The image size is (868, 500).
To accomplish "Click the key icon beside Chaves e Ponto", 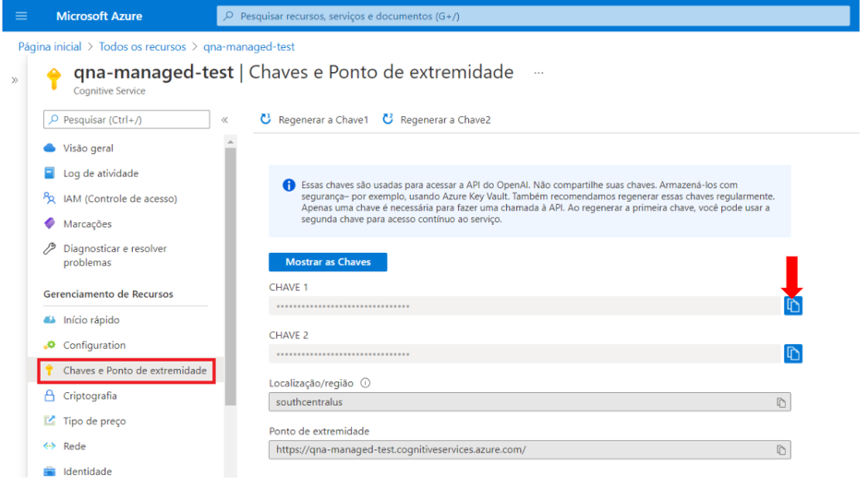I will tap(49, 370).
